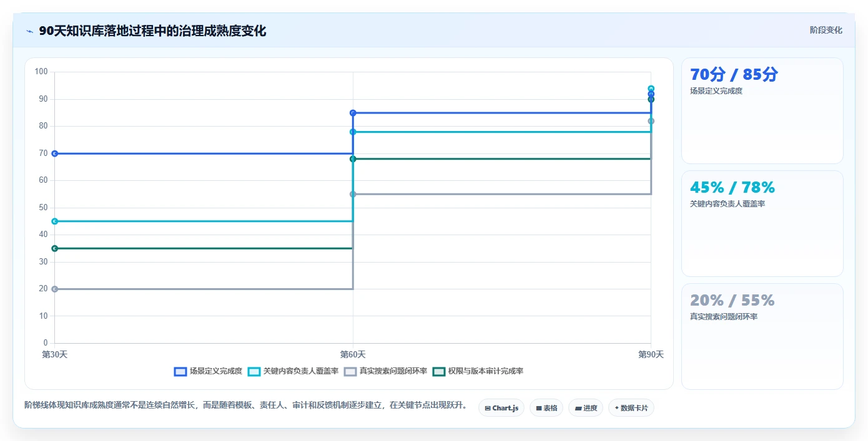868x441 pixels.
Task: Click the title 90天知识库落地过程中的治理成熟度变化
Action: click(152, 31)
